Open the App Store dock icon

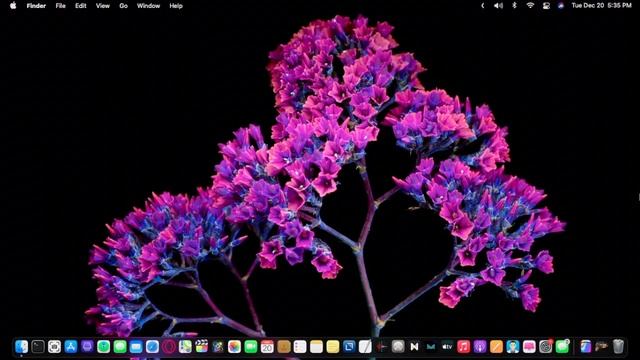pos(71,347)
